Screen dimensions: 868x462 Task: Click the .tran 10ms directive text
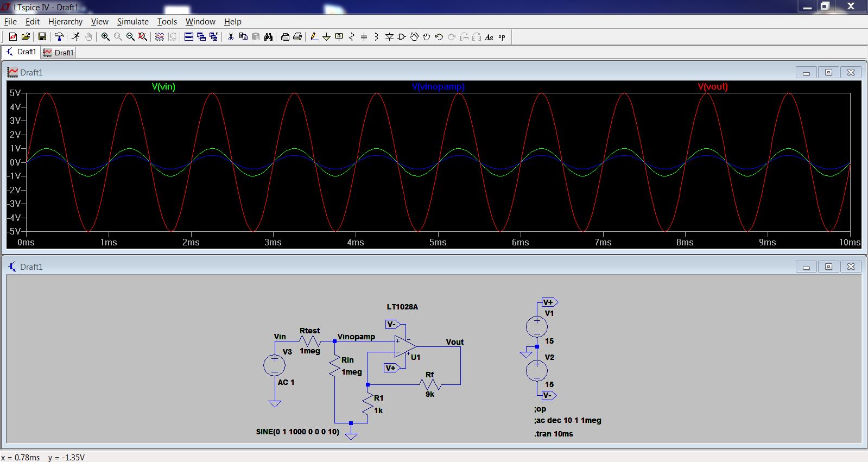click(x=554, y=434)
